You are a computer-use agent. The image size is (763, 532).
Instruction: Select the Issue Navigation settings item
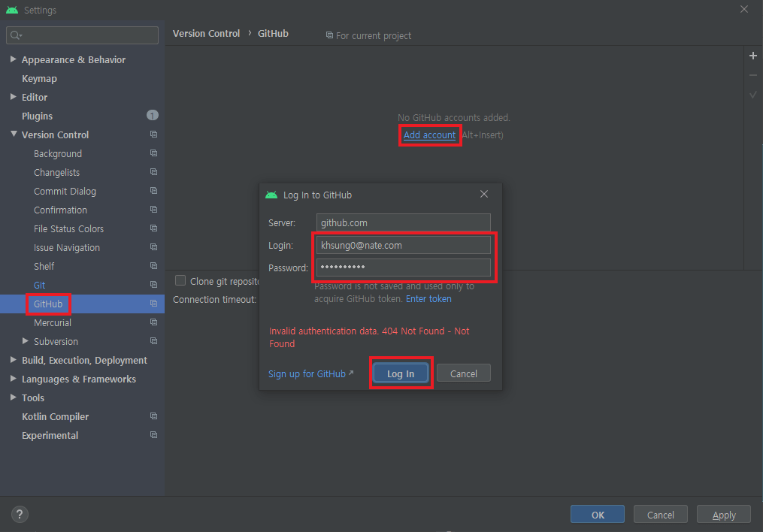(67, 248)
